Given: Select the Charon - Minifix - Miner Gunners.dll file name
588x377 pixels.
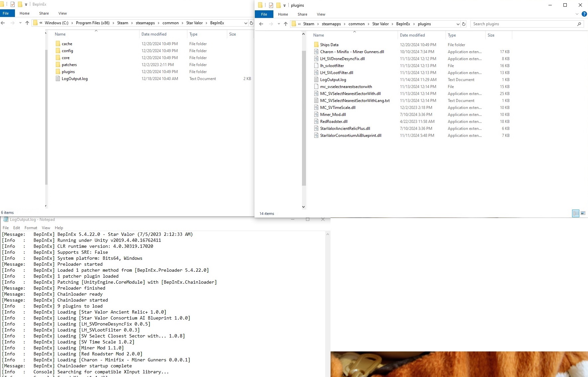Looking at the screenshot, I should click(x=352, y=52).
